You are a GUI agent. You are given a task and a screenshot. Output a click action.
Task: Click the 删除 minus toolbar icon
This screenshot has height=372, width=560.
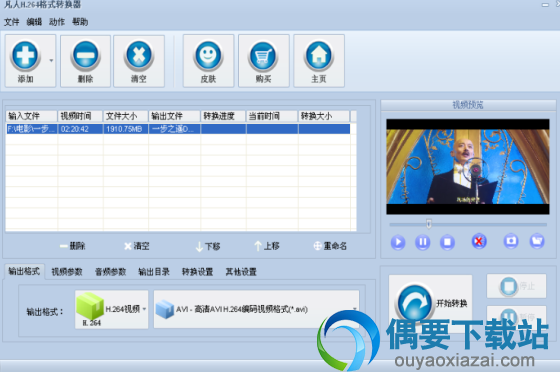(85, 55)
